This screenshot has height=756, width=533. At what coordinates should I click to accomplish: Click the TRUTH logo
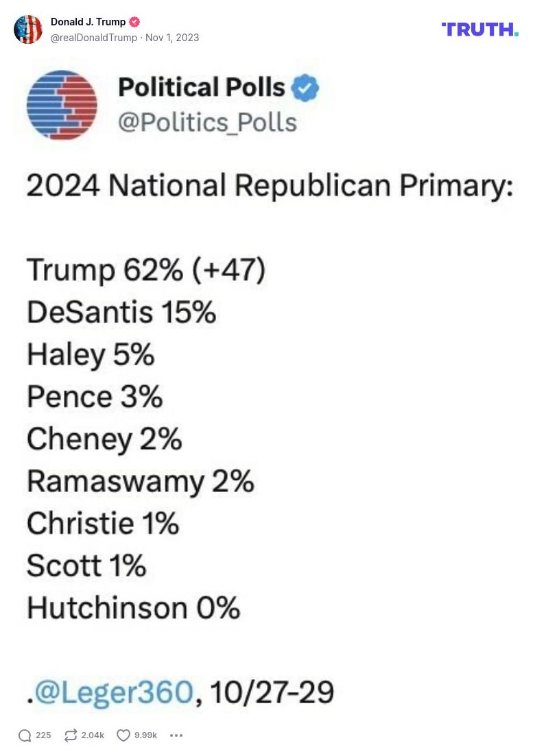point(479,29)
